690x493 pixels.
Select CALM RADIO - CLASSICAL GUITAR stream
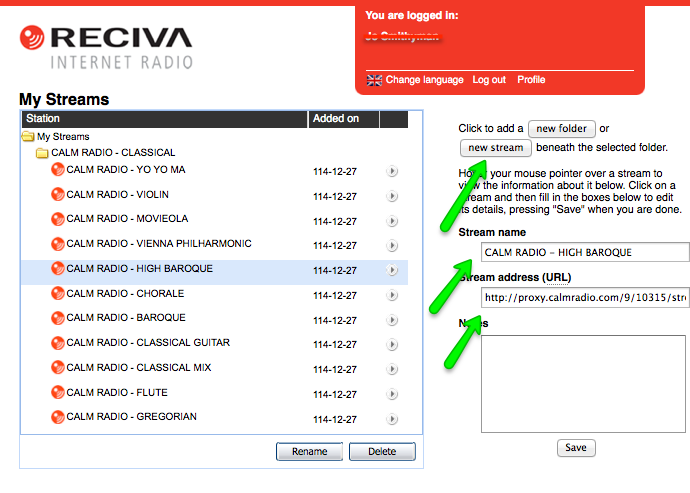148,343
